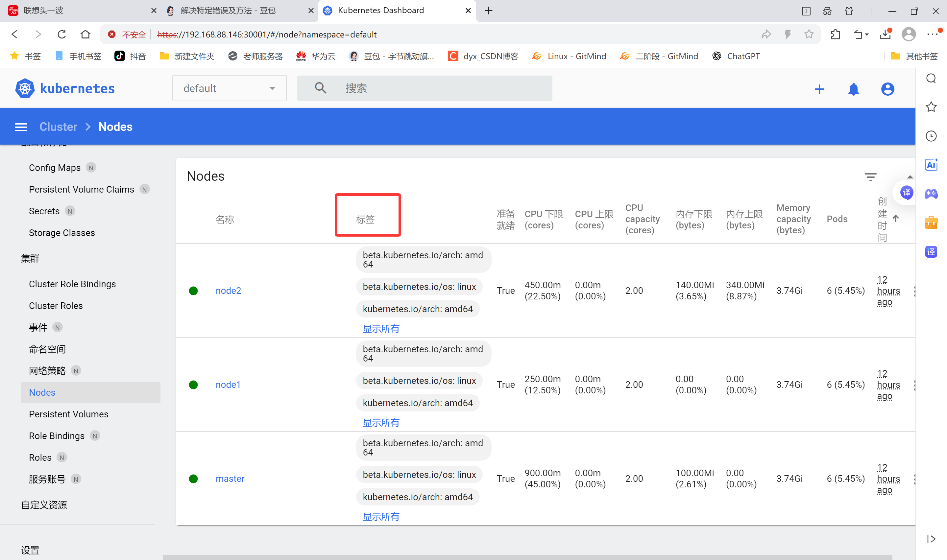Click the horizontal scrollbar at bottom
947x560 pixels.
click(527, 557)
